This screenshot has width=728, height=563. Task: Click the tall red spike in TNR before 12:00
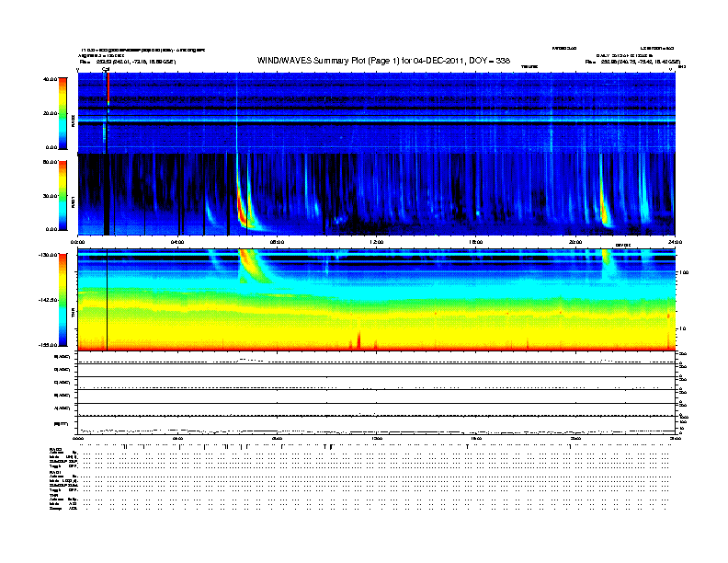point(358,339)
